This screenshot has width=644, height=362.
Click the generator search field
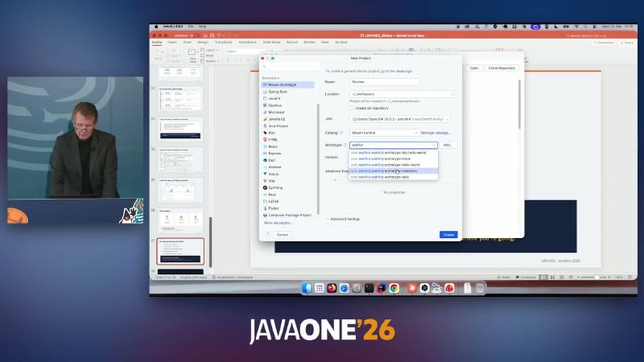pos(290,67)
